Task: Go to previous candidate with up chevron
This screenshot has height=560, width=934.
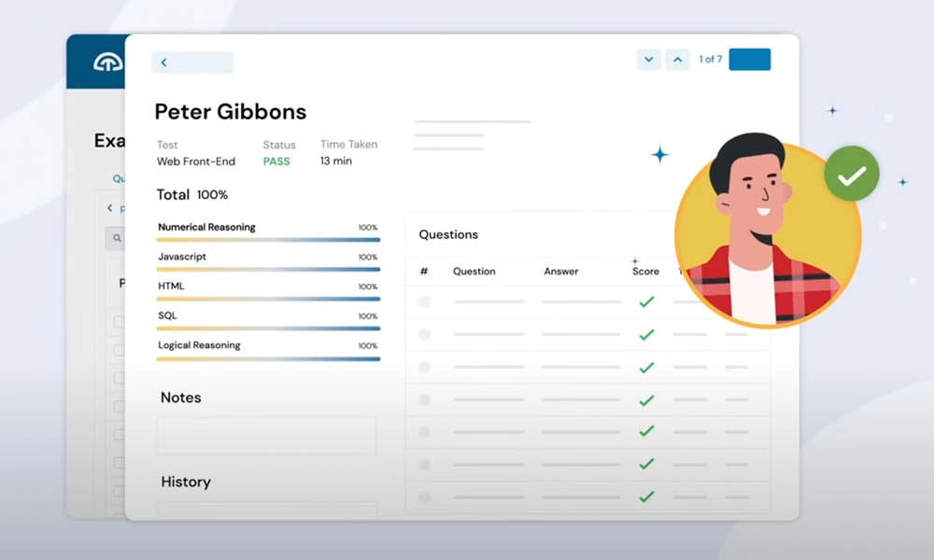Action: tap(678, 60)
